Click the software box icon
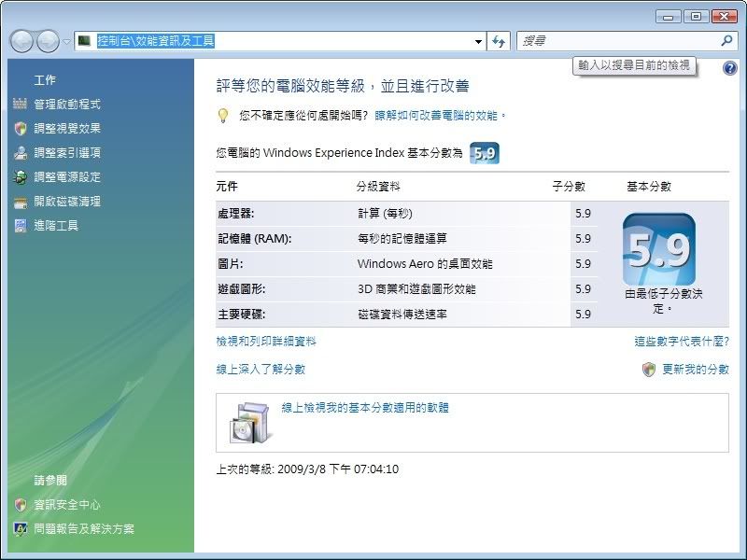 [250, 423]
